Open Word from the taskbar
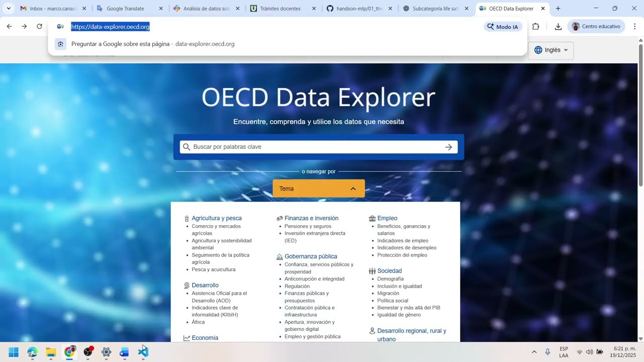644x362 pixels. 124,352
